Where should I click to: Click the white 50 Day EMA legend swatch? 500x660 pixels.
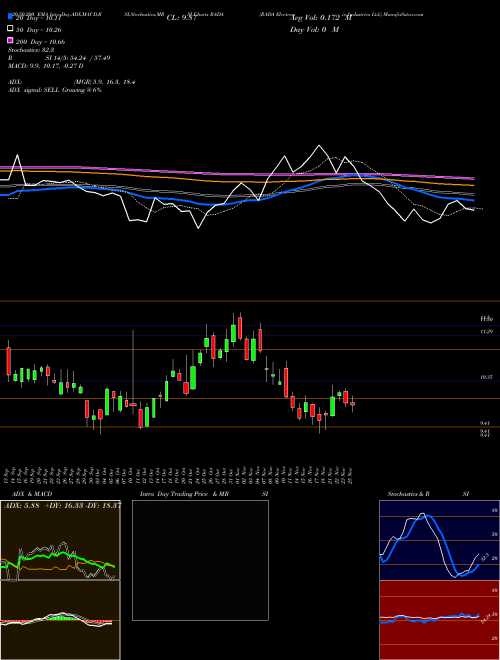[11, 29]
